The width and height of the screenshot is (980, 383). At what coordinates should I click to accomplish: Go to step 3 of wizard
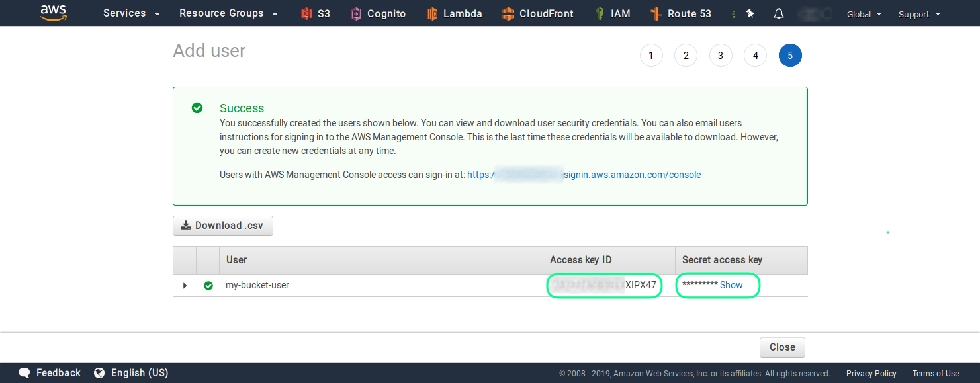(721, 56)
